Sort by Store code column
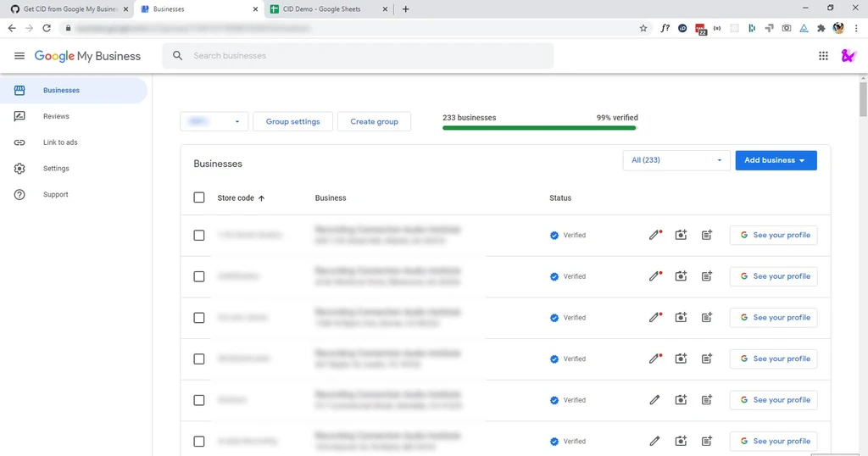868x456 pixels. point(241,197)
